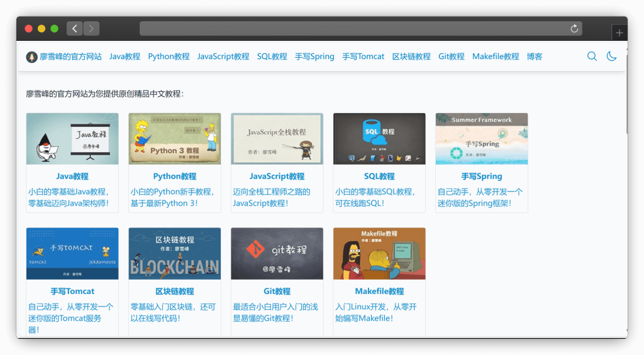Image resolution: width=644 pixels, height=355 pixels.
Task: Click the browser address bar
Action: click(352, 28)
